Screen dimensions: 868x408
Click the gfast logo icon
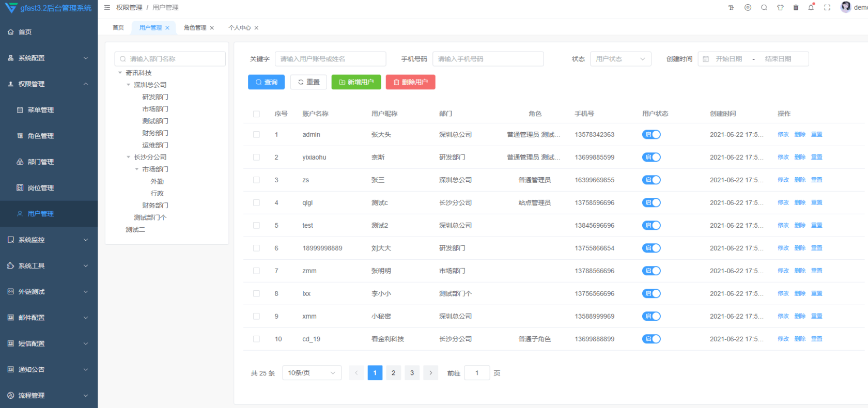[11, 8]
